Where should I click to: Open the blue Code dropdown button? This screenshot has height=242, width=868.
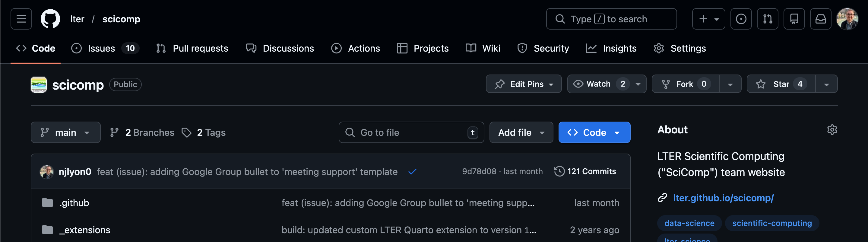click(x=594, y=132)
